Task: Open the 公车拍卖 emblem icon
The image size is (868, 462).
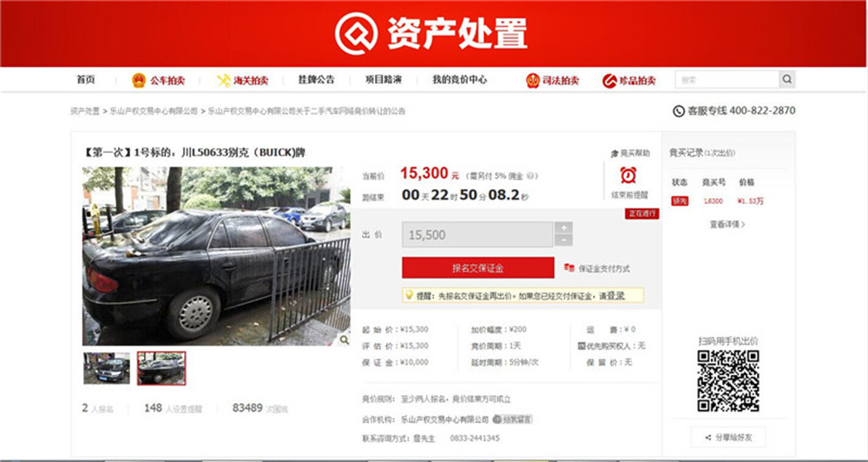Action: [138, 80]
